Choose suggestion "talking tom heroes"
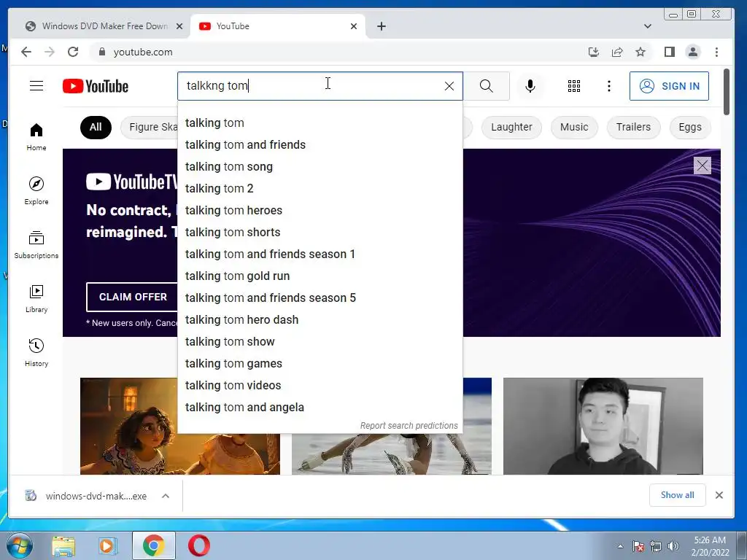 point(320,211)
